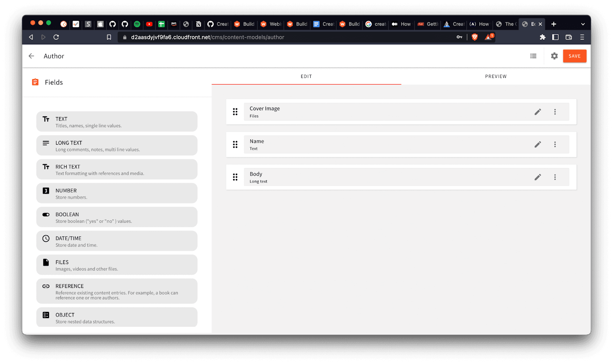Click the pencil edit icon for Cover Image
Image resolution: width=613 pixels, height=364 pixels.
(x=538, y=112)
